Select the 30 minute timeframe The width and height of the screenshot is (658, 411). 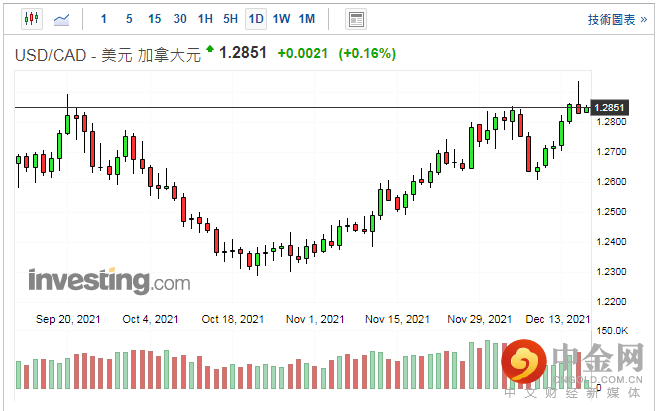(180, 19)
